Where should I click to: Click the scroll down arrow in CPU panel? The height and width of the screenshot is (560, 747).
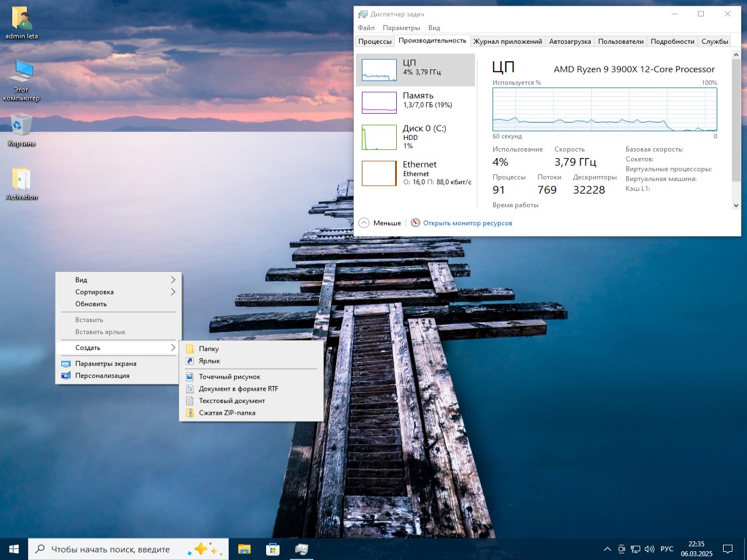point(735,205)
